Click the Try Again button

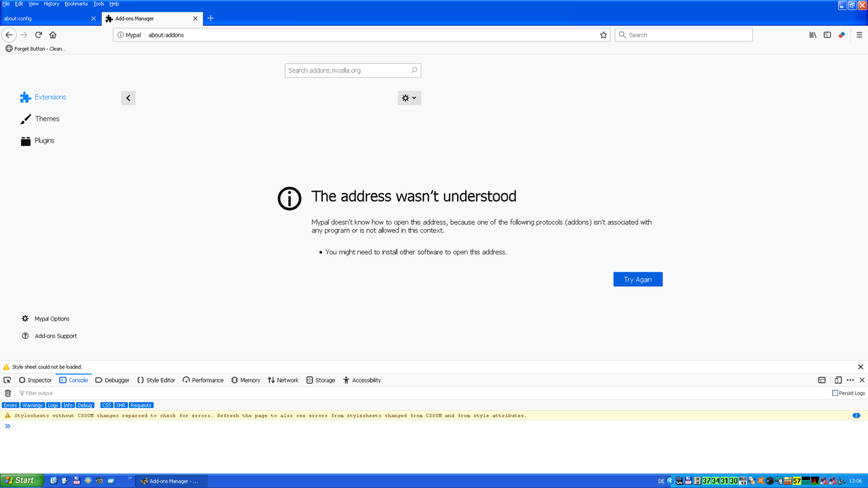click(x=638, y=279)
